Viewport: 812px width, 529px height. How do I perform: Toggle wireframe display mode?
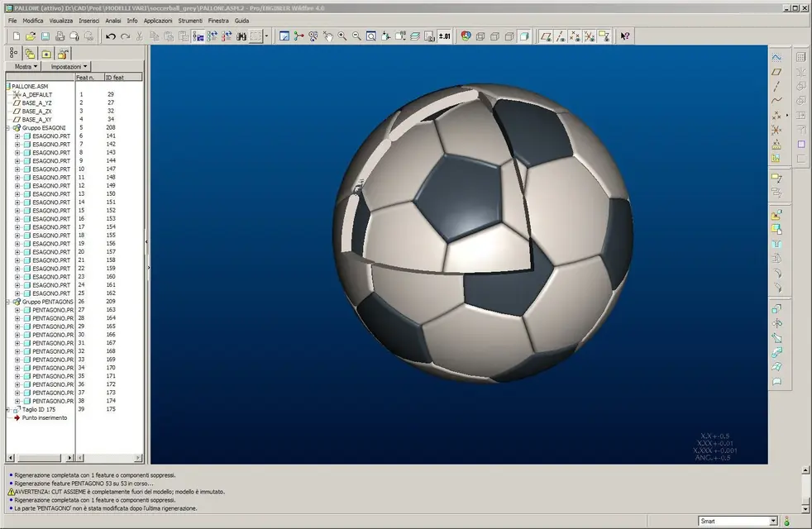480,36
